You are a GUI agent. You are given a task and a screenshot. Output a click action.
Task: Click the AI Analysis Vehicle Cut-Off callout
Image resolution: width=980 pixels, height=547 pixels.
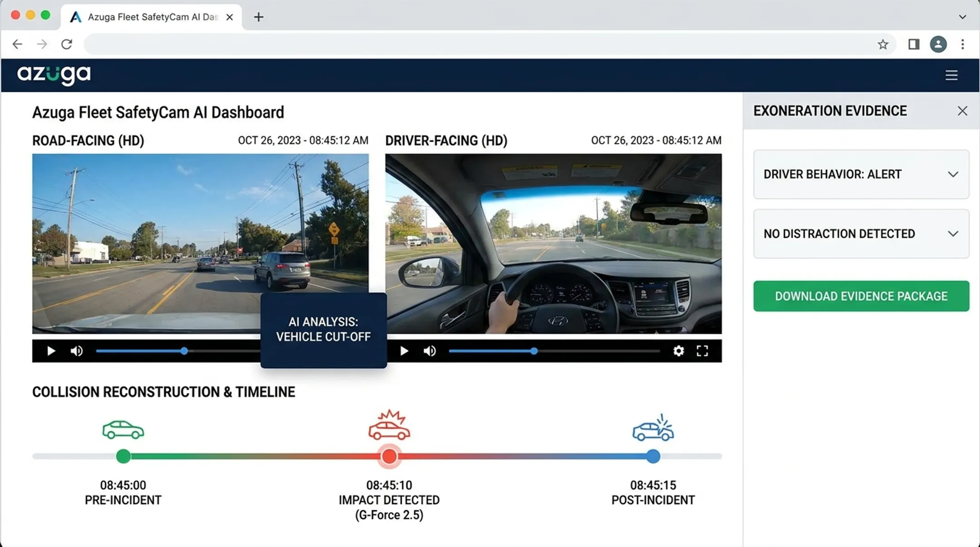pyautogui.click(x=323, y=330)
